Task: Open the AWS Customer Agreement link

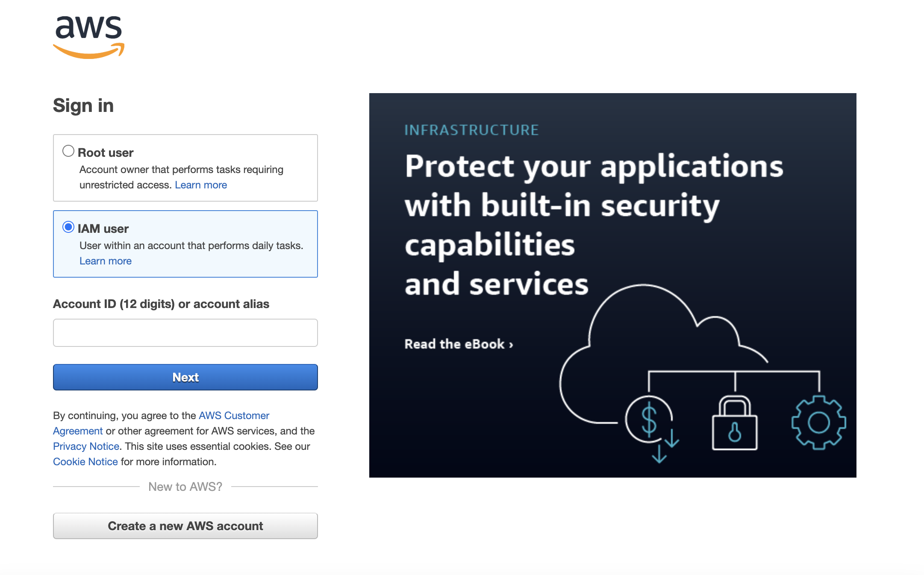Action: 234,416
